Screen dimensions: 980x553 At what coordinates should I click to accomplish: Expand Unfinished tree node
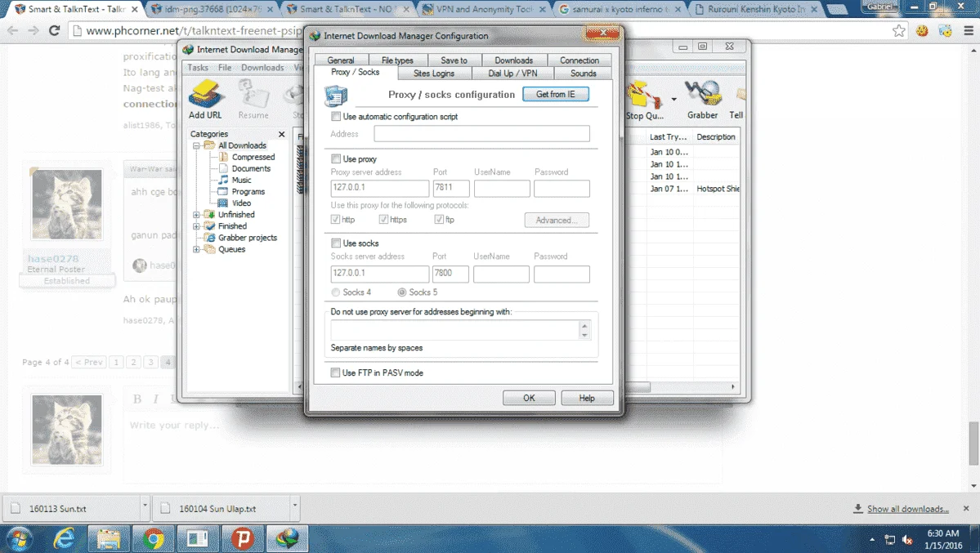click(x=196, y=214)
